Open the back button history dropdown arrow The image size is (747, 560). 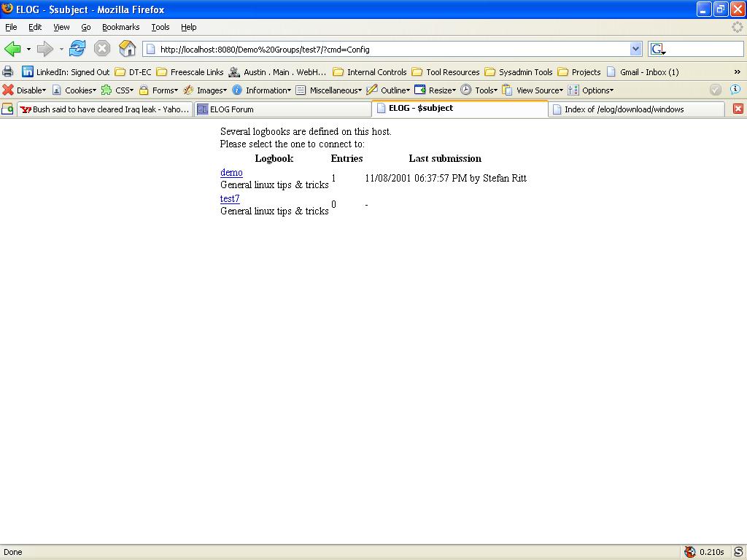pyautogui.click(x=28, y=49)
